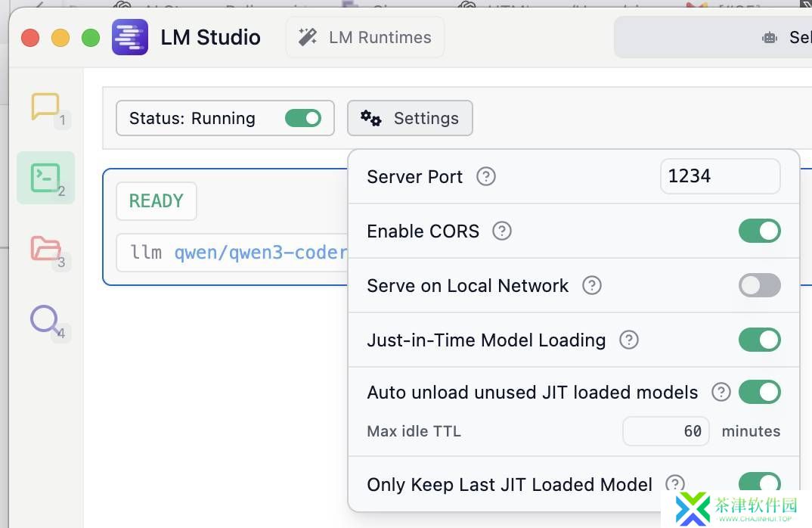812x528 pixels.
Task: Click the 'Max idle TTL' label
Action: pos(414,431)
